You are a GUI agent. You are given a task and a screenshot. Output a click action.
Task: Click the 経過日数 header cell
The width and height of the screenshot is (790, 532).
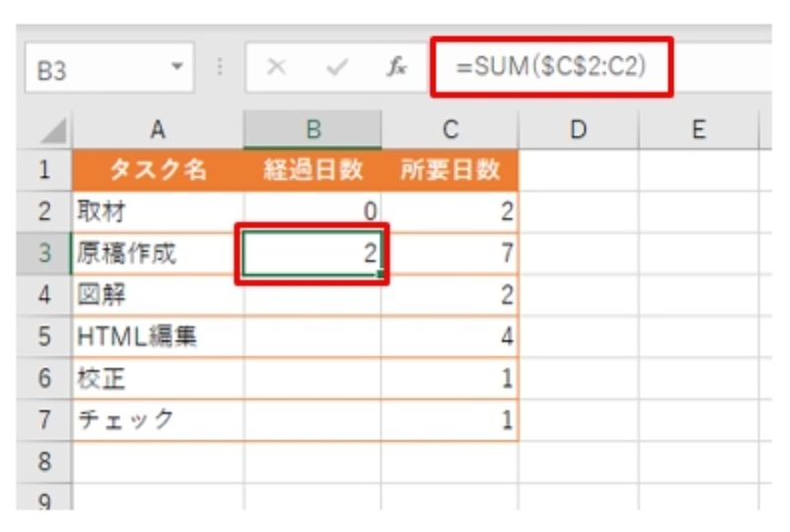click(312, 170)
